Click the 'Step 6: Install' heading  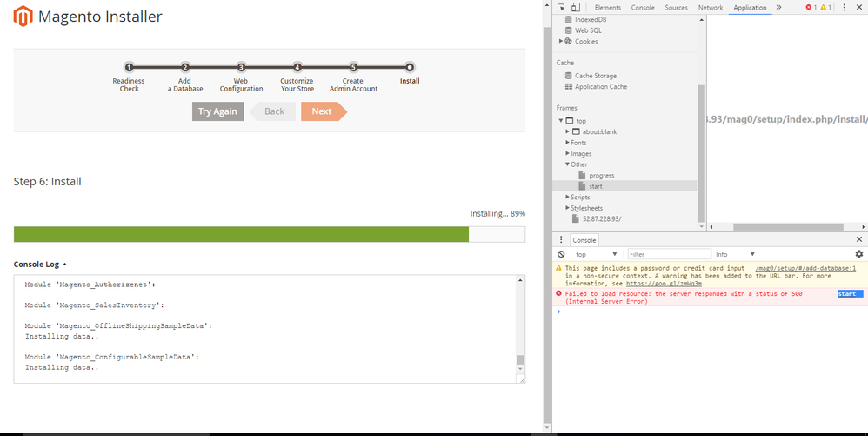click(48, 182)
